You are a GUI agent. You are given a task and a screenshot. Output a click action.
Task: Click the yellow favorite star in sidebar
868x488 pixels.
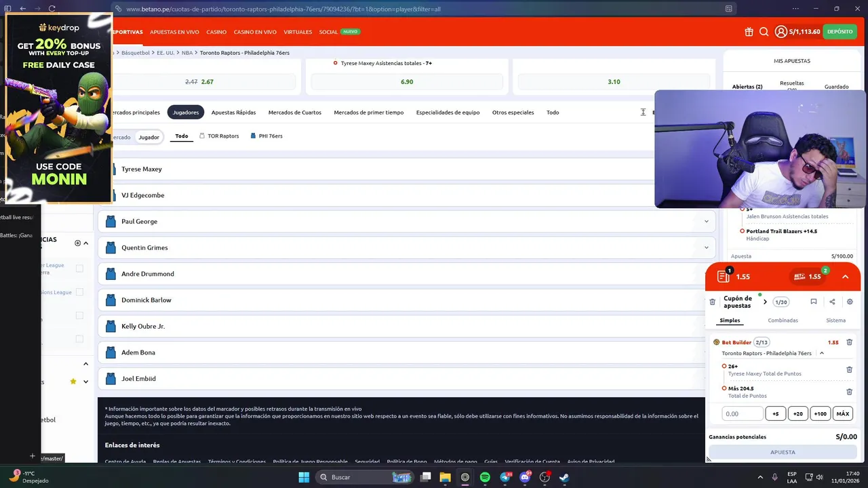tap(73, 382)
